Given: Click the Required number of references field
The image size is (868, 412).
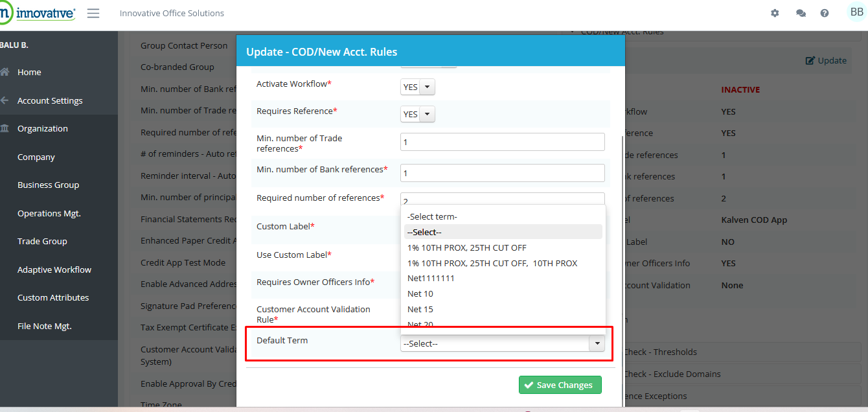Looking at the screenshot, I should (x=503, y=200).
